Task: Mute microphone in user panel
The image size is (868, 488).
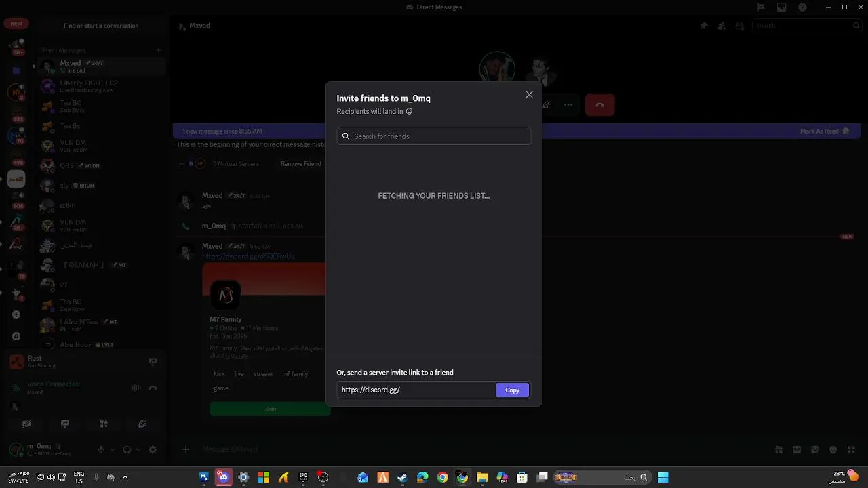Action: click(101, 449)
